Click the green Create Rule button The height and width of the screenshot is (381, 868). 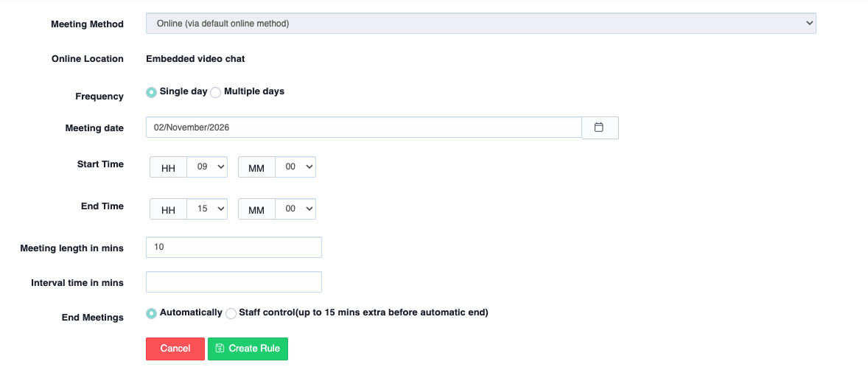(248, 349)
